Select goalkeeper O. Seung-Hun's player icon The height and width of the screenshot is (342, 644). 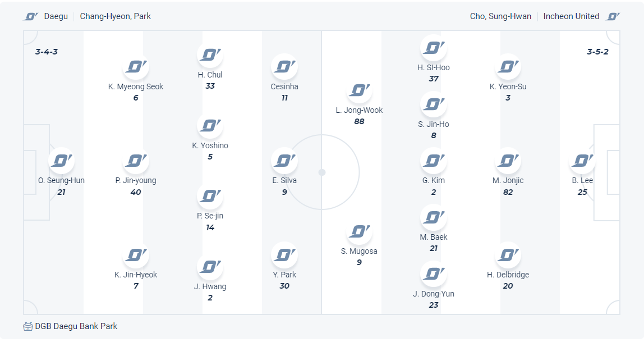[61, 161]
